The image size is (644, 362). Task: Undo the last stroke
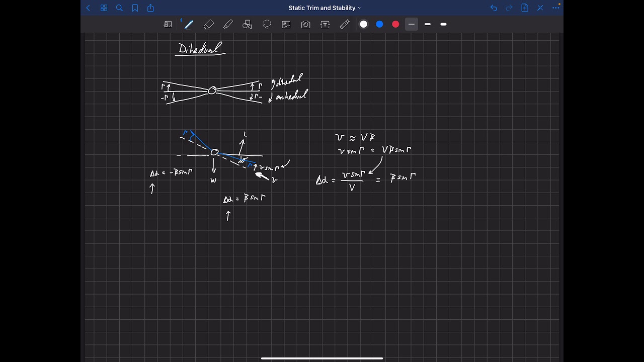click(x=494, y=8)
